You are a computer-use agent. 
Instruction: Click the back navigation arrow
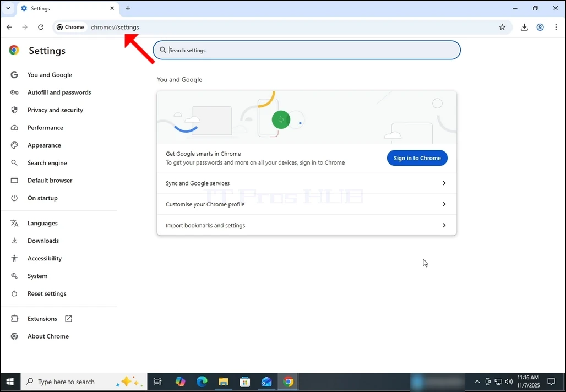9,27
